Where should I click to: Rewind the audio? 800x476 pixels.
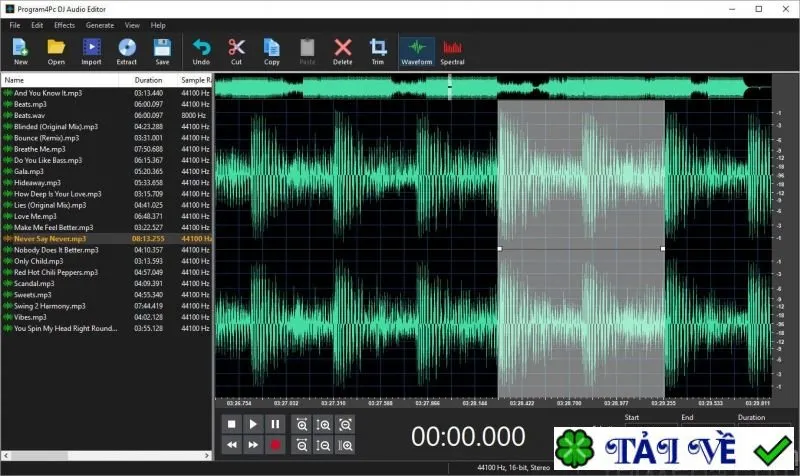click(x=231, y=445)
